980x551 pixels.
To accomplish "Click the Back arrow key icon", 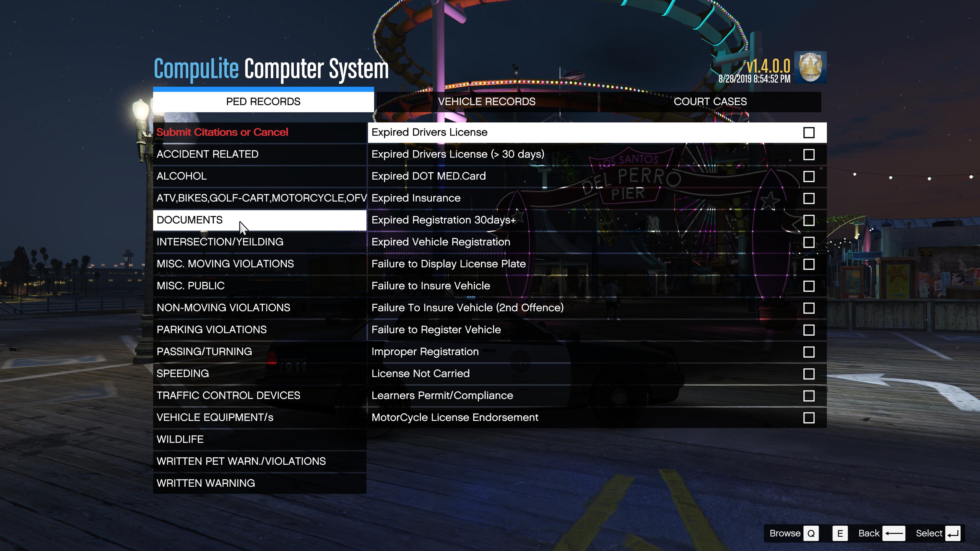I will 894,533.
